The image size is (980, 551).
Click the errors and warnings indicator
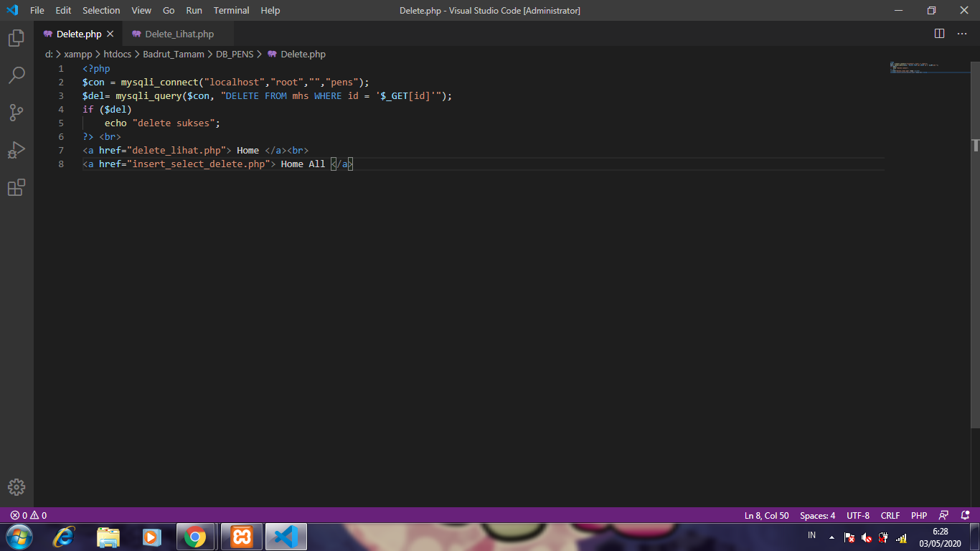pos(29,515)
